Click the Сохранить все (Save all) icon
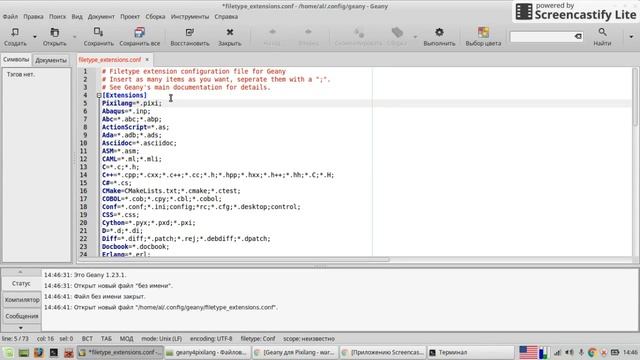 (140, 32)
